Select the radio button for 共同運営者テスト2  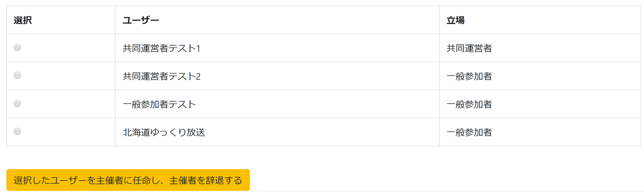coord(17,76)
